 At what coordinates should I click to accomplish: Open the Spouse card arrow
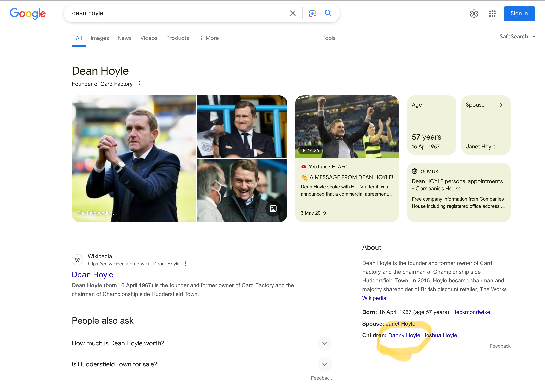click(501, 105)
